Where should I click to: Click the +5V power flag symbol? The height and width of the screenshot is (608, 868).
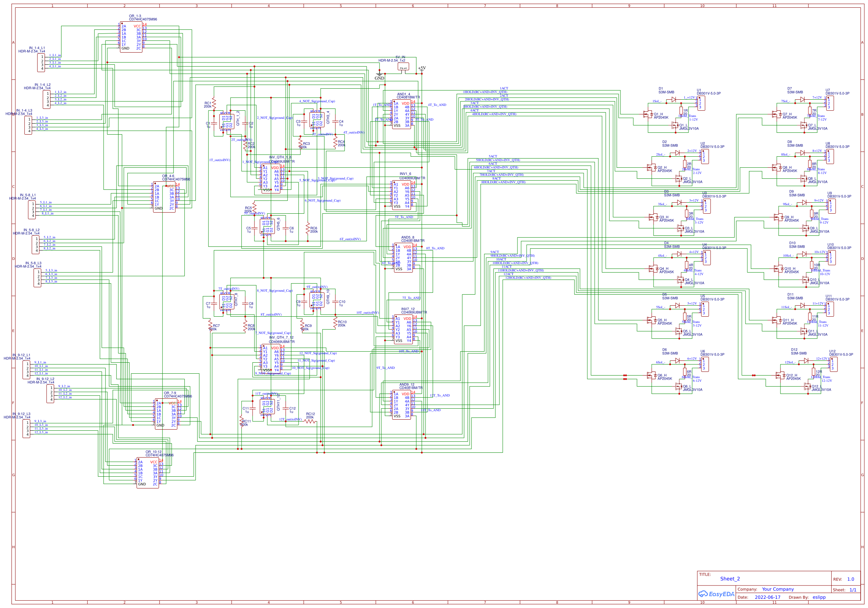pos(422,70)
